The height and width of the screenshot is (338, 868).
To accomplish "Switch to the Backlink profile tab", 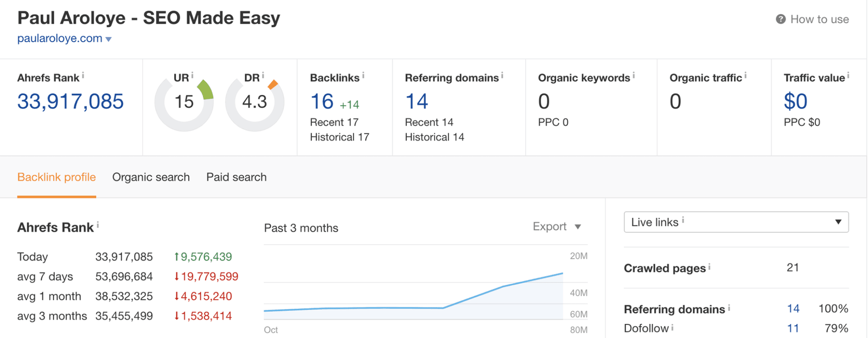I will pos(56,177).
